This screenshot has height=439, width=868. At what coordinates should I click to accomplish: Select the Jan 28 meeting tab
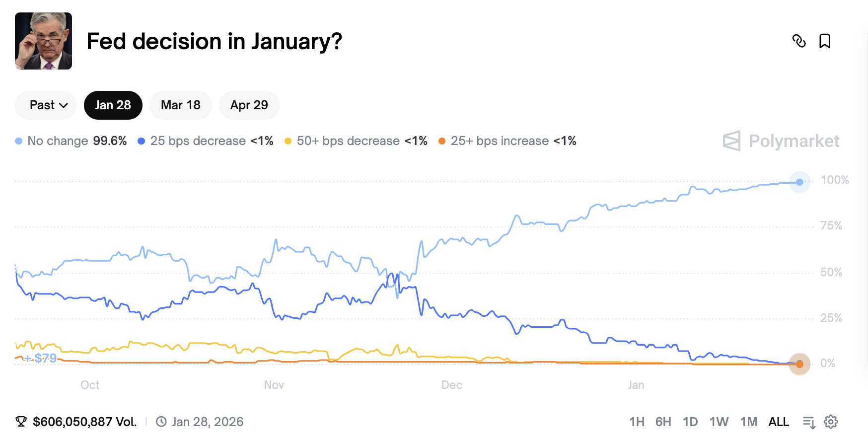[x=113, y=105]
